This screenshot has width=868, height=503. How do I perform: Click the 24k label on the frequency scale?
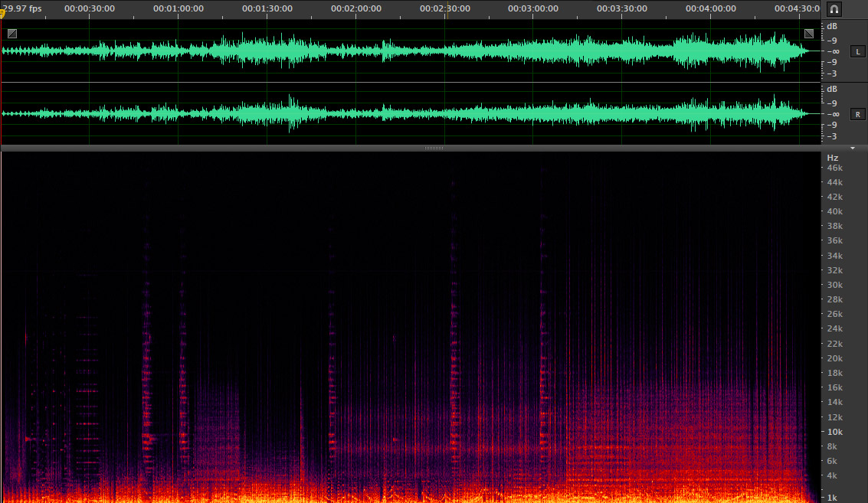click(x=835, y=328)
